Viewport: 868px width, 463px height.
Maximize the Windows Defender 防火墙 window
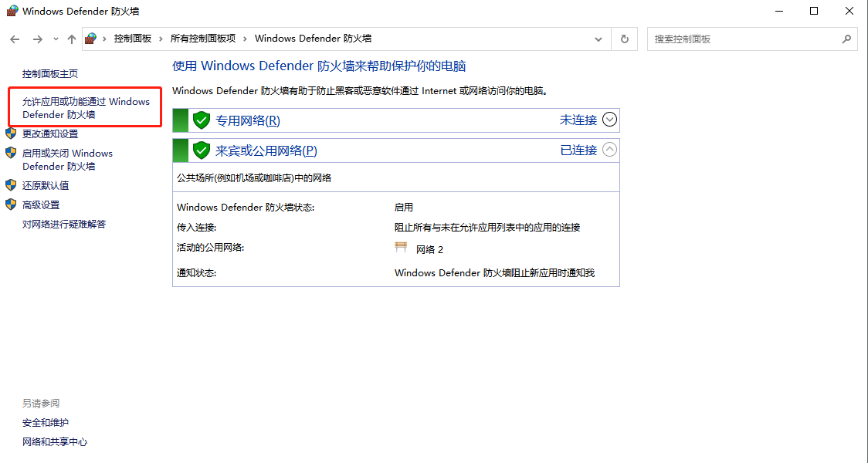[814, 11]
